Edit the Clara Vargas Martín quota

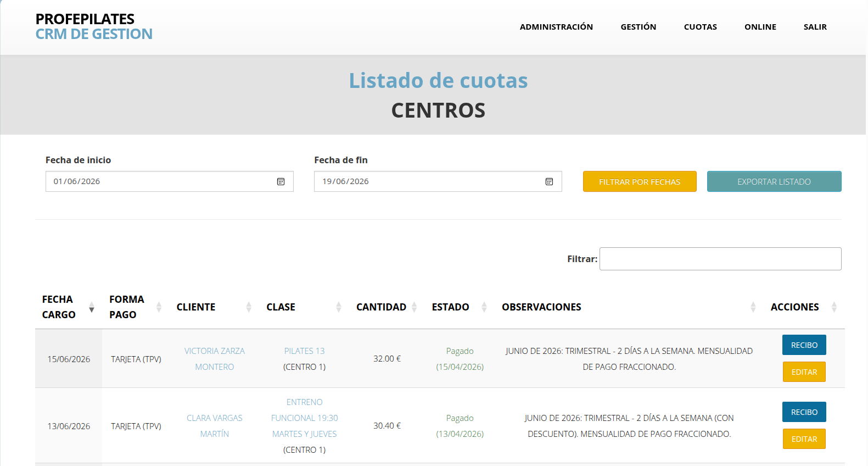pyautogui.click(x=804, y=439)
